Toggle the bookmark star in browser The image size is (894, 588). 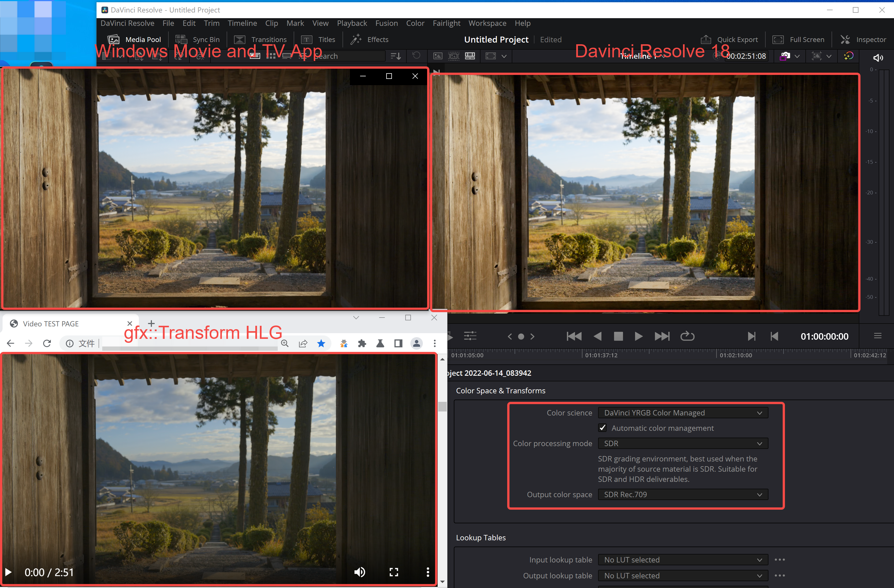(321, 343)
